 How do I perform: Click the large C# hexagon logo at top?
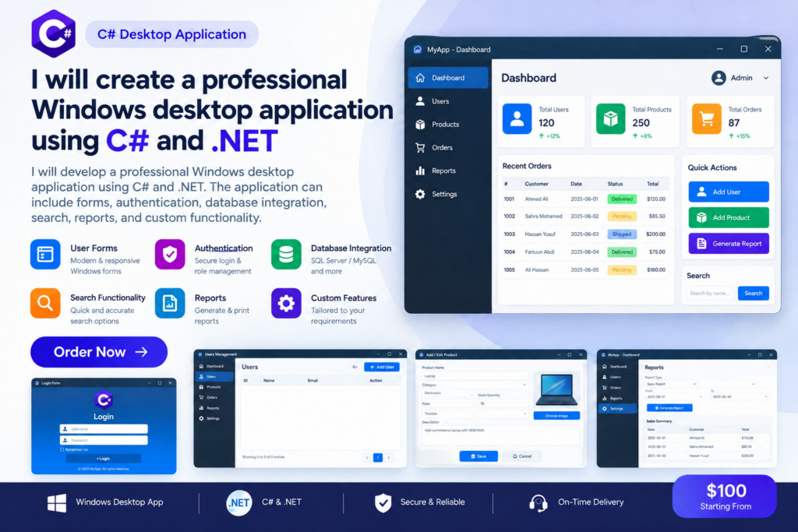pos(54,33)
